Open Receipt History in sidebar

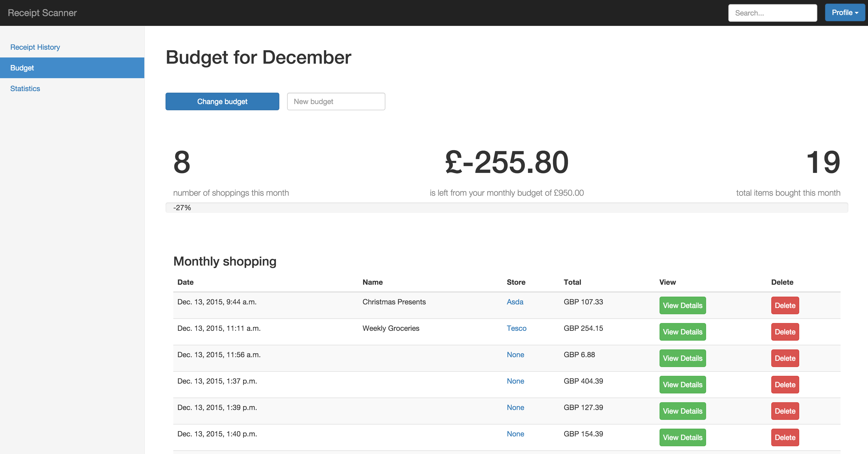pos(35,47)
